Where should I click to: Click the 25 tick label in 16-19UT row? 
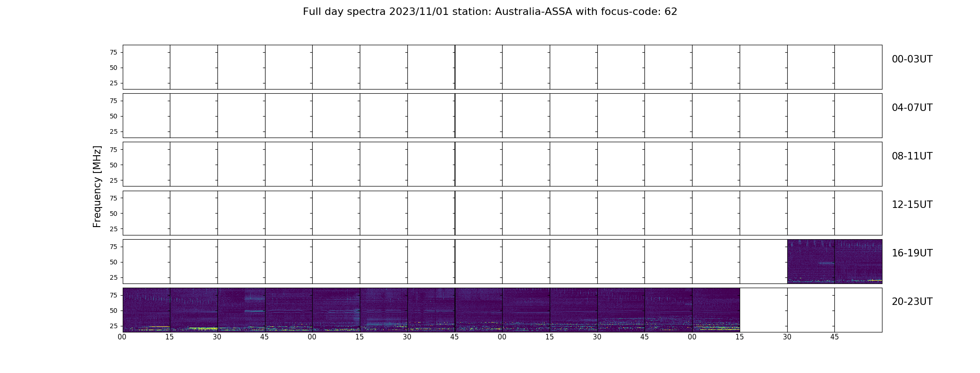[x=113, y=277]
